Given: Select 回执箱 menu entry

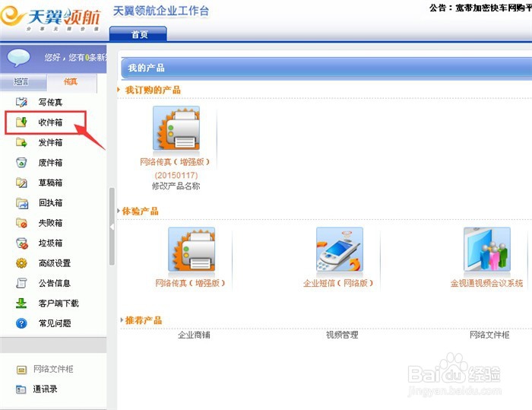Looking at the screenshot, I should pos(50,203).
